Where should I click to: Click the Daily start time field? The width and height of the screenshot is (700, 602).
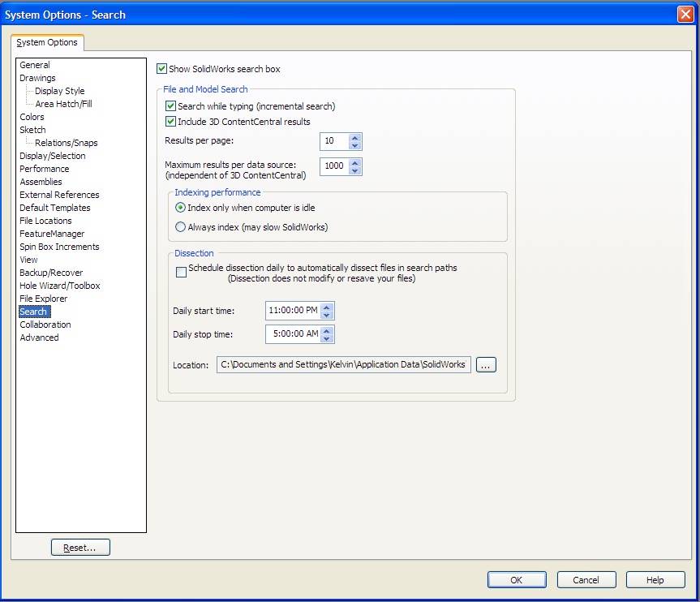[x=294, y=311]
